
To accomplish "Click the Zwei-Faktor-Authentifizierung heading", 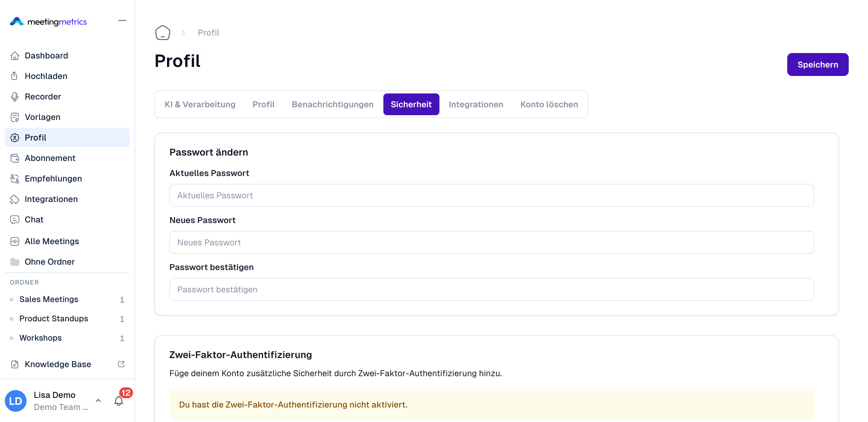I will point(241,355).
